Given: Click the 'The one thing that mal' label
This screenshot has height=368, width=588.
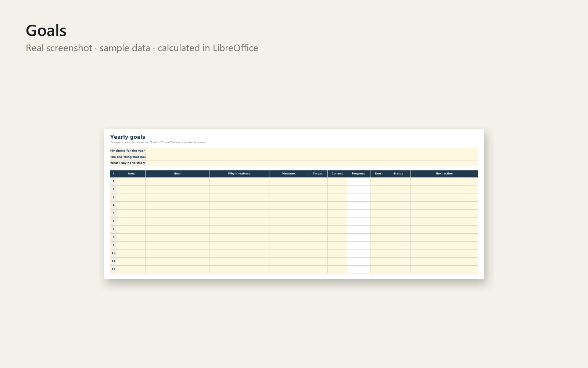Looking at the screenshot, I should tap(128, 157).
